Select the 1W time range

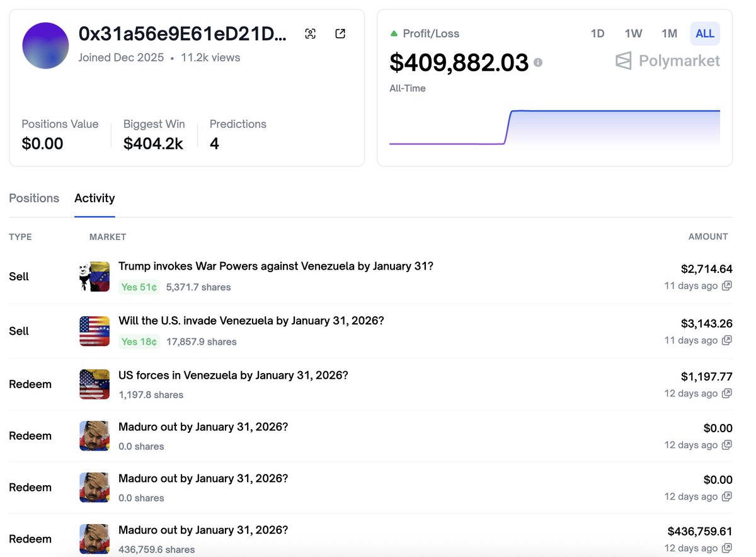pyautogui.click(x=633, y=34)
